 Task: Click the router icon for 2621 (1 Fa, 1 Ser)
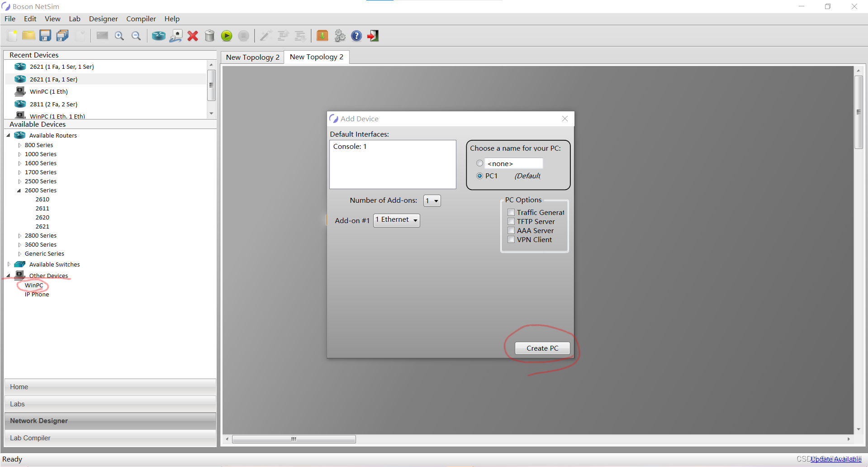pyautogui.click(x=20, y=79)
